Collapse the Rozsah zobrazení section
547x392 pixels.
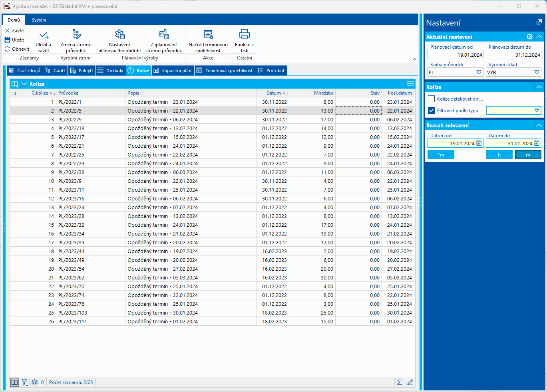pos(539,125)
